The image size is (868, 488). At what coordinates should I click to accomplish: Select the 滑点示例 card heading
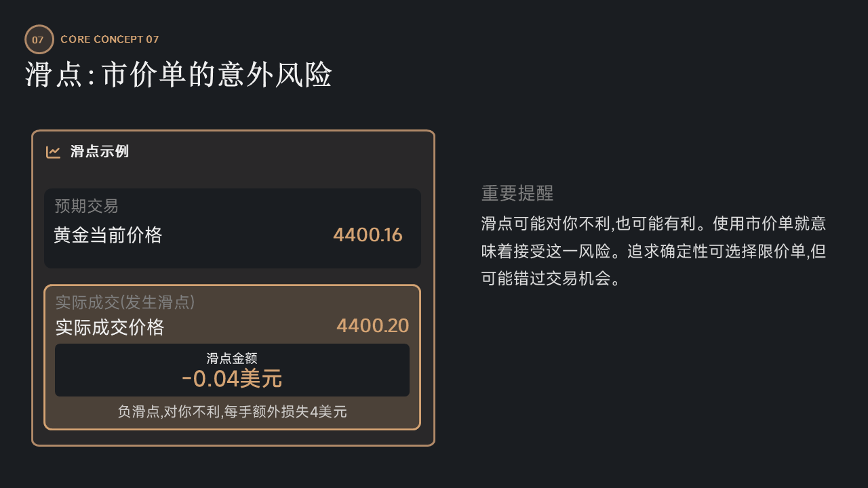pyautogui.click(x=100, y=152)
